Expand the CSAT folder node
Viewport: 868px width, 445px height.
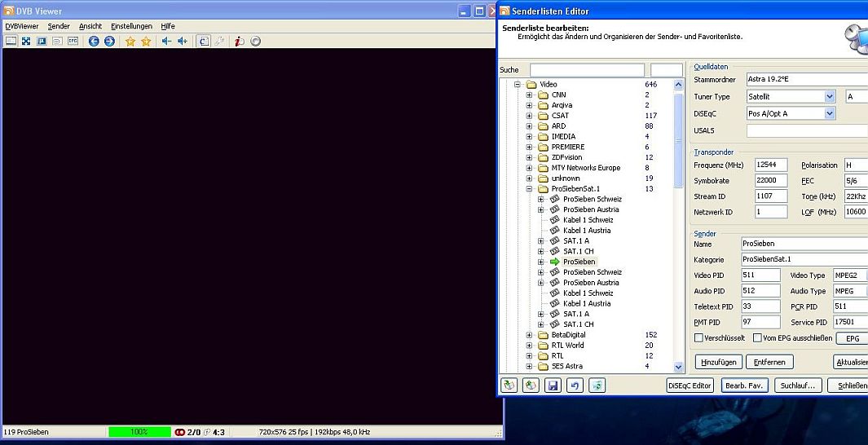[x=529, y=116]
